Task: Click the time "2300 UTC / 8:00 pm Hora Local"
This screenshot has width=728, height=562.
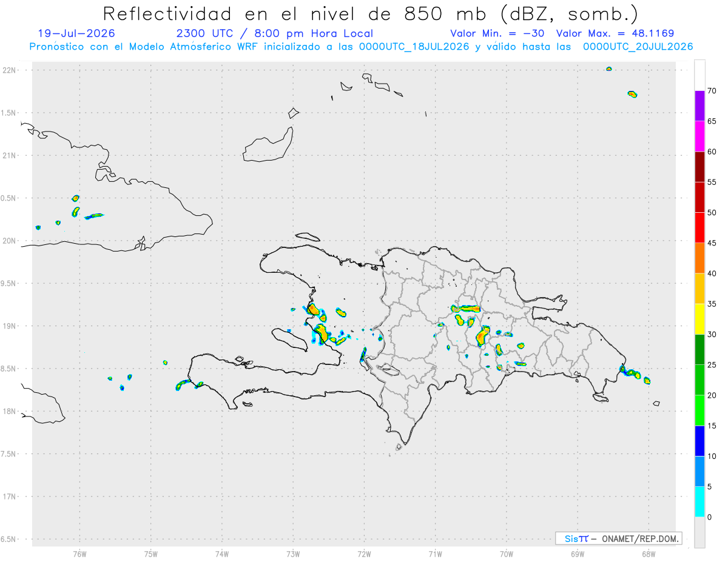Action: coord(275,33)
